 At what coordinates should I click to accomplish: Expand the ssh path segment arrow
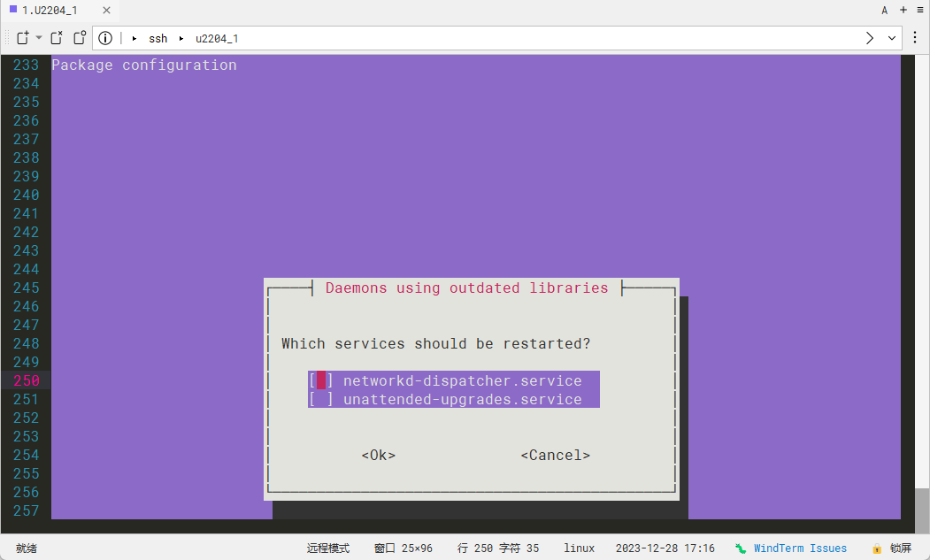(135, 38)
